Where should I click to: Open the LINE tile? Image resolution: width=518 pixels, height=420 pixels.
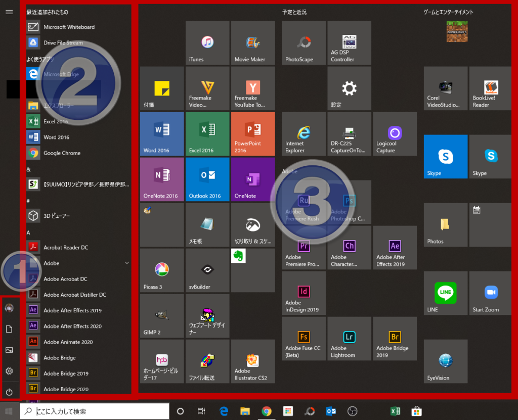pyautogui.click(x=446, y=293)
